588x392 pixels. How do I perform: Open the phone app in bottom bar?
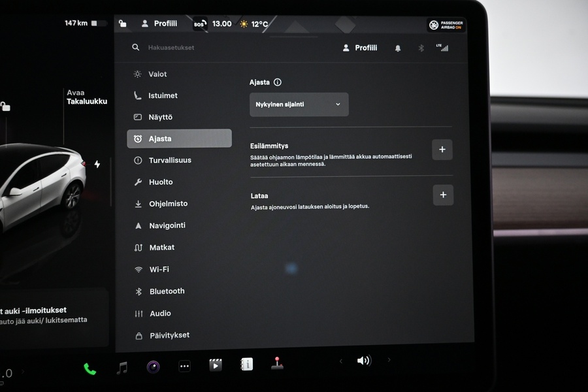click(90, 368)
